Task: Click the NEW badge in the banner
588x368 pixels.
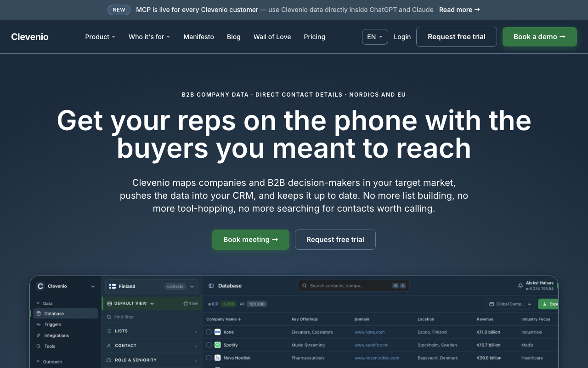Action: click(x=119, y=10)
